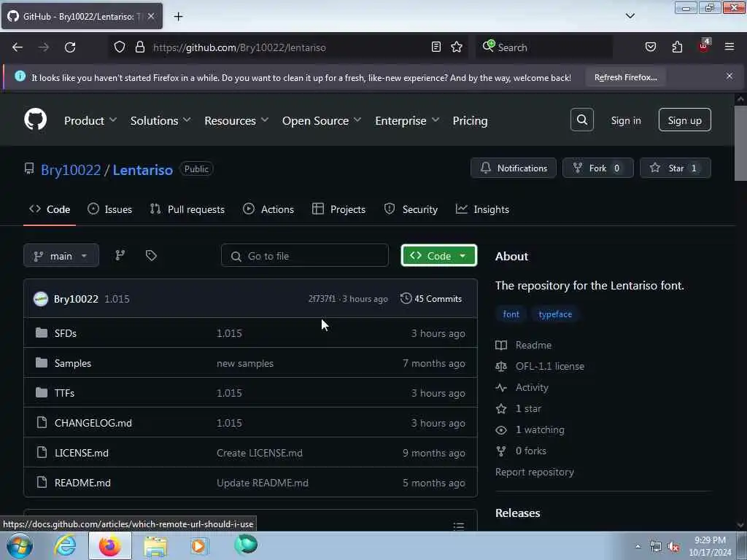Click the typeface topic tag
This screenshot has width=747, height=560.
point(555,314)
